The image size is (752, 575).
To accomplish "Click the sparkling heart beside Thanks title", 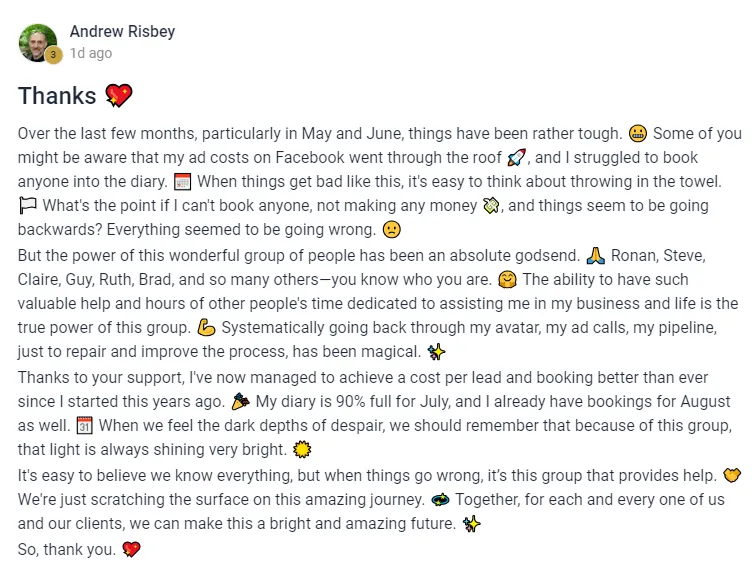I will click(x=118, y=95).
